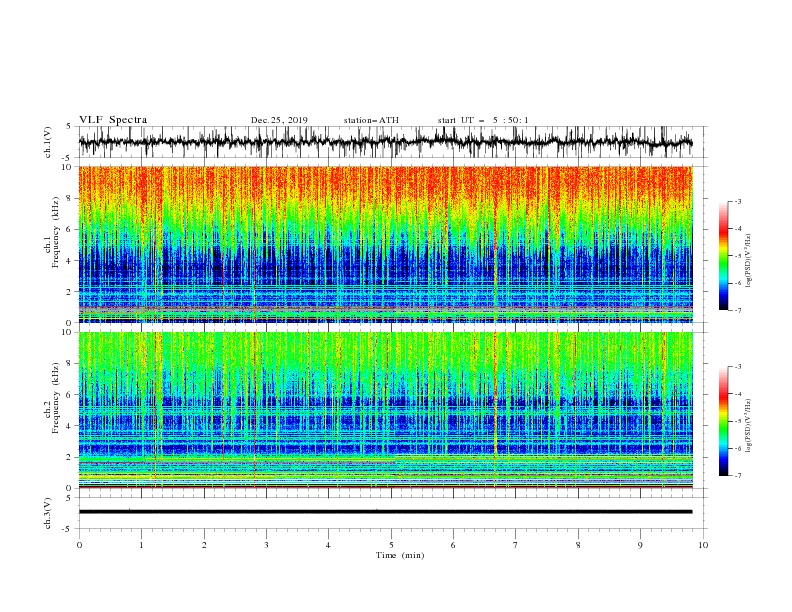This screenshot has width=792, height=612.
Task: Click the time axis tick label "3"
Action: (266, 545)
